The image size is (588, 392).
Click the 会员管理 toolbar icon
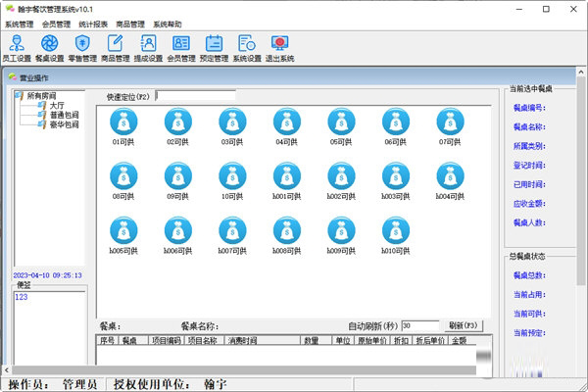[181, 46]
